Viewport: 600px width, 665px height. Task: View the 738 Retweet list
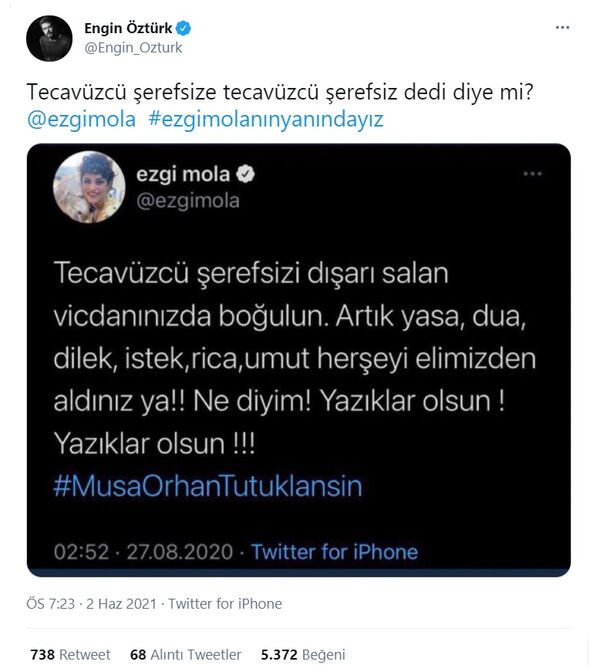70,654
